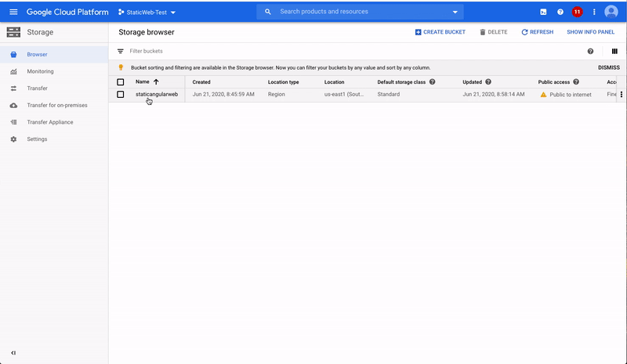Click the Storage product icon
The height and width of the screenshot is (364, 627).
13,32
